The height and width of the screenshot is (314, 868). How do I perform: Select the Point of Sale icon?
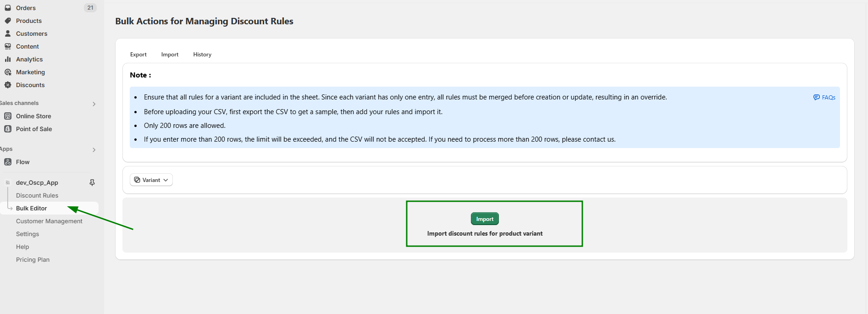point(8,129)
